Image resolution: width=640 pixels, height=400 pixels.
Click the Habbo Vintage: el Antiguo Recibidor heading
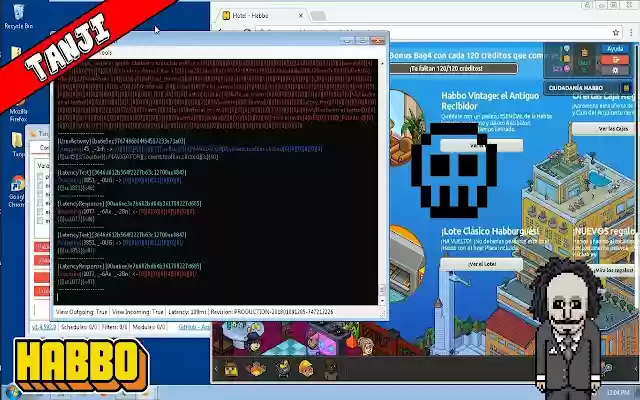pyautogui.click(x=490, y=101)
